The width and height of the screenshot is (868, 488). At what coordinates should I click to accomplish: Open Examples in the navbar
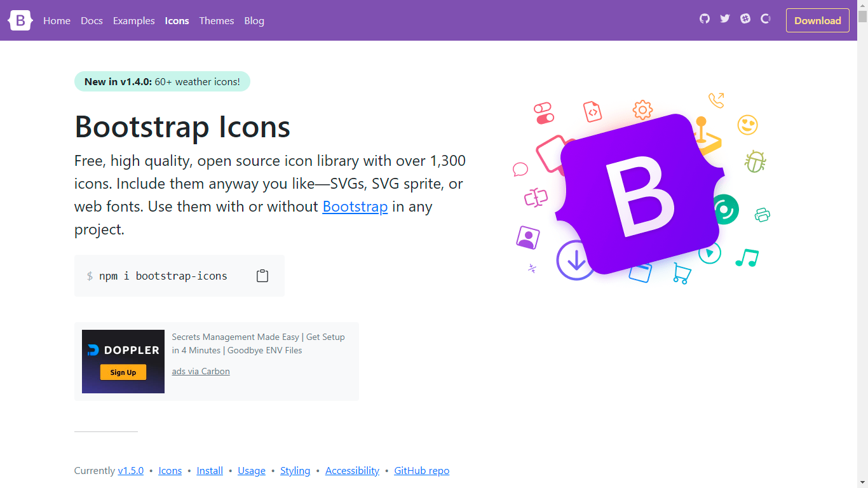134,20
